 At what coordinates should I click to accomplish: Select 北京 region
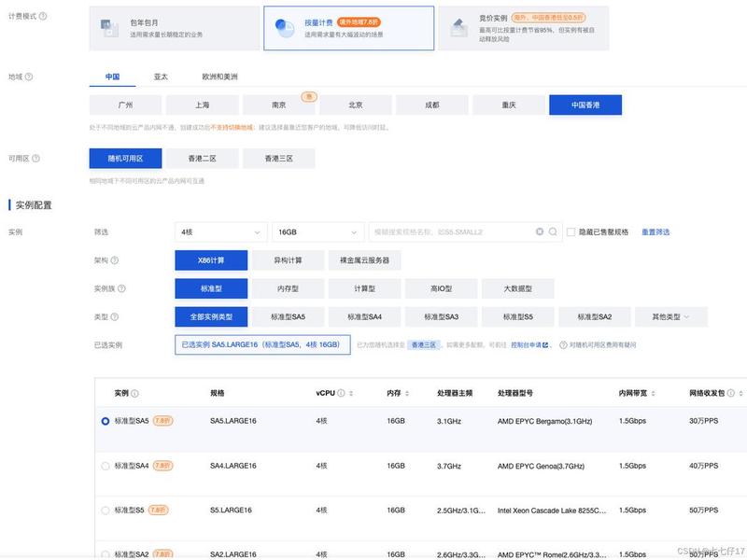(356, 105)
